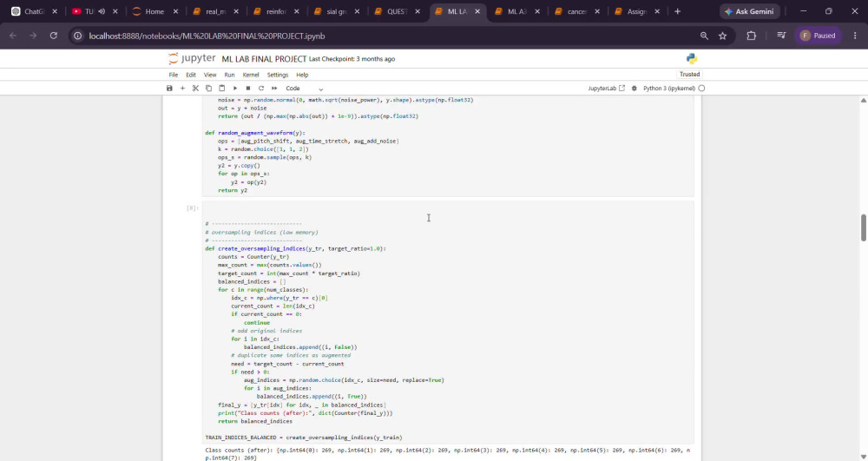Switch to the ChatGPT browser tab
Screen dimensions: 868x461
(34, 11)
